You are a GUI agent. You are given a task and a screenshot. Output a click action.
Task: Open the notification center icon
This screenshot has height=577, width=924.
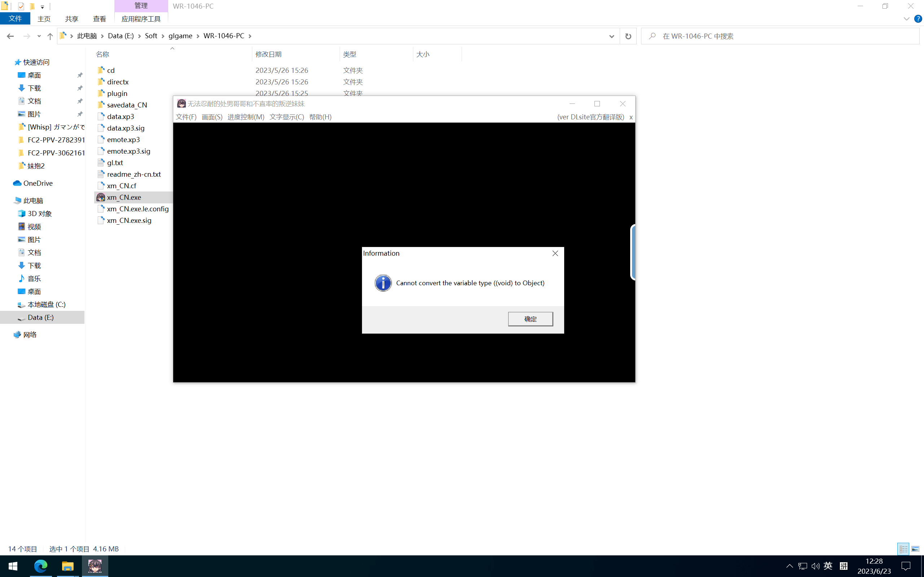click(x=906, y=566)
